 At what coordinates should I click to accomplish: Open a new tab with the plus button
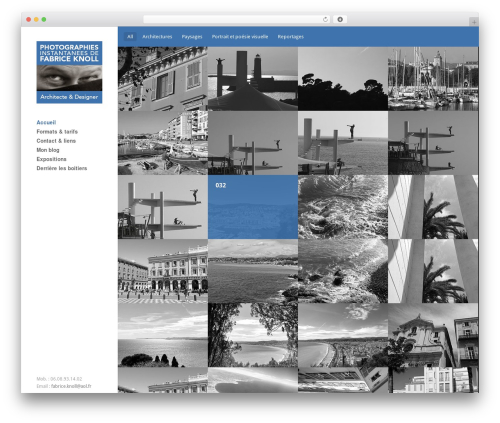tap(474, 22)
